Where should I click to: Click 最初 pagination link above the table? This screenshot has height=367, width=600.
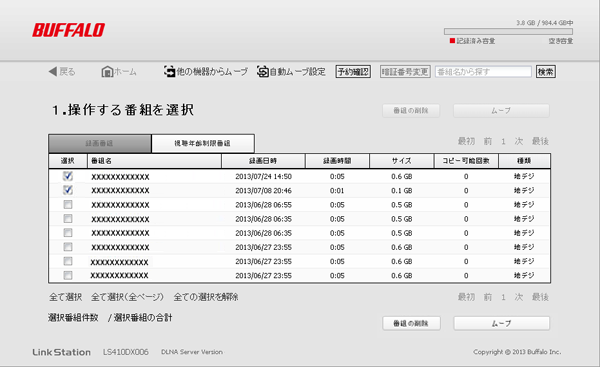pyautogui.click(x=466, y=141)
